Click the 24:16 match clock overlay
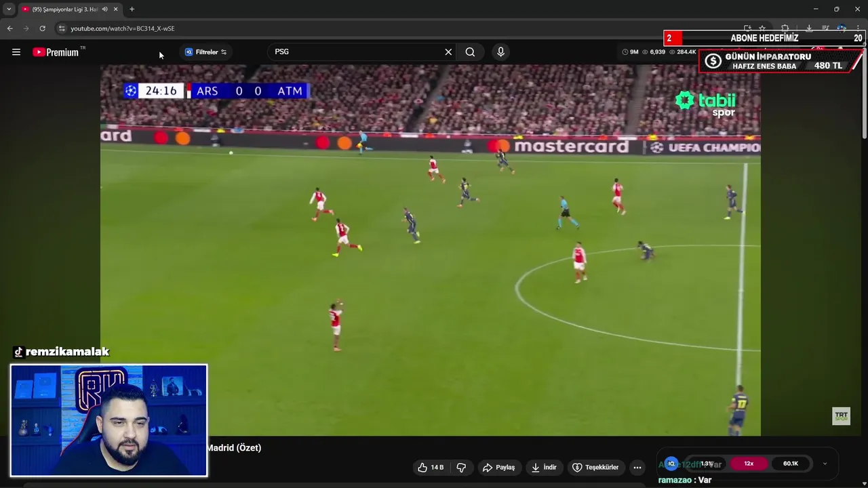This screenshot has height=488, width=868. coord(160,91)
